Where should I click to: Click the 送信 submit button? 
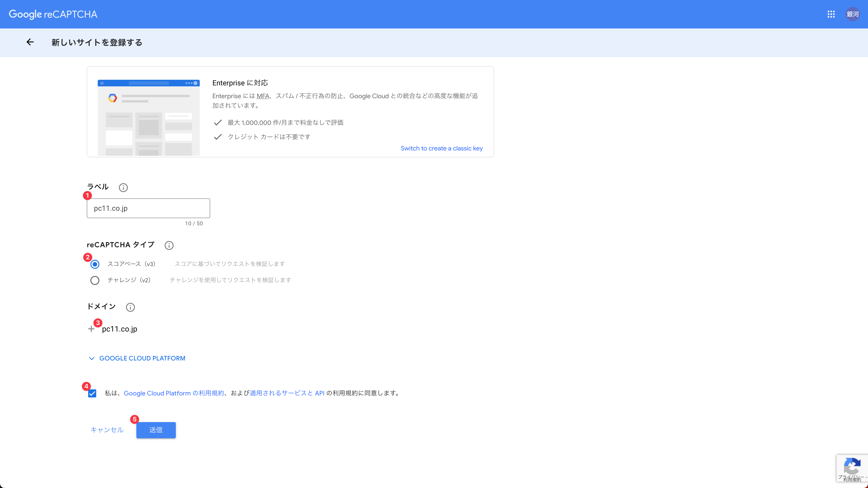click(156, 430)
